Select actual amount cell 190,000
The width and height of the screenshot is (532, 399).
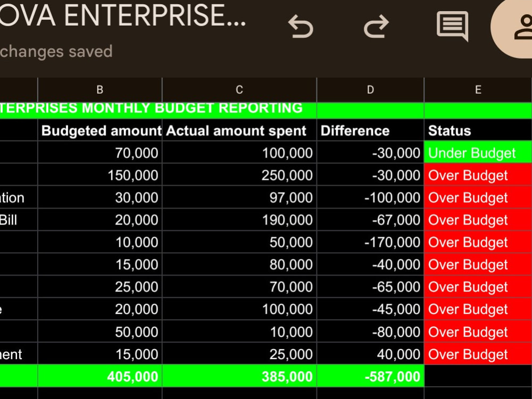[239, 220]
